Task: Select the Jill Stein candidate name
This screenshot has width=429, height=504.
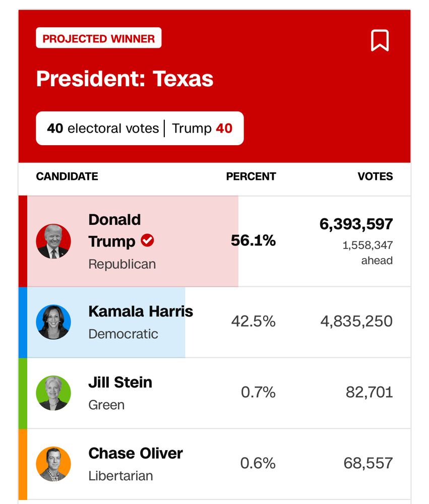Action: [120, 382]
